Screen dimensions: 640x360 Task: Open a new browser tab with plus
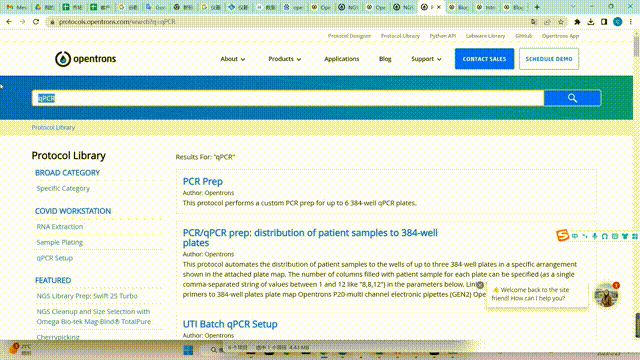tap(537, 7)
